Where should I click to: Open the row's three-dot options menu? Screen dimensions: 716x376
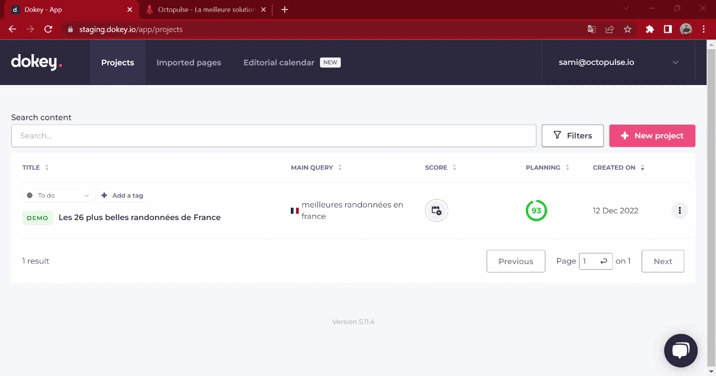click(x=679, y=211)
